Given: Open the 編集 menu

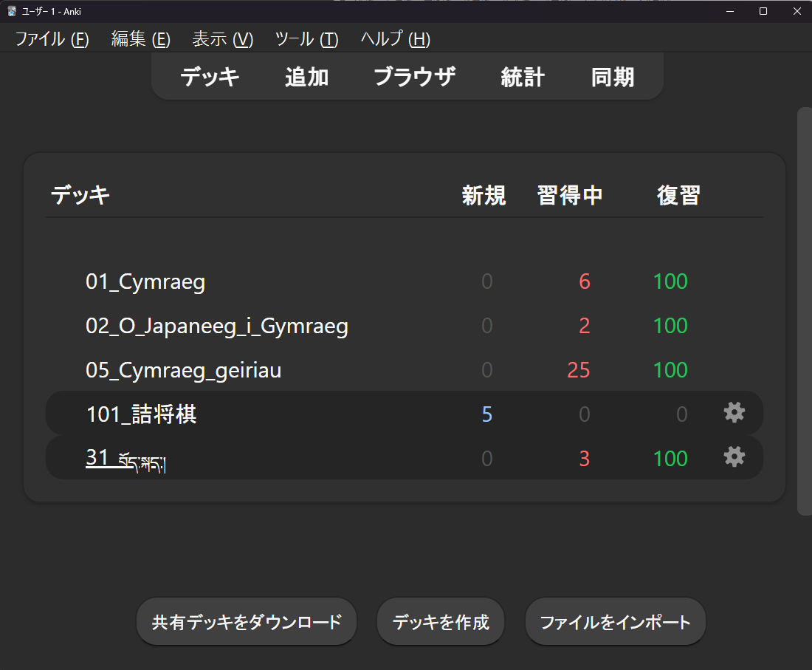Looking at the screenshot, I should (x=140, y=39).
